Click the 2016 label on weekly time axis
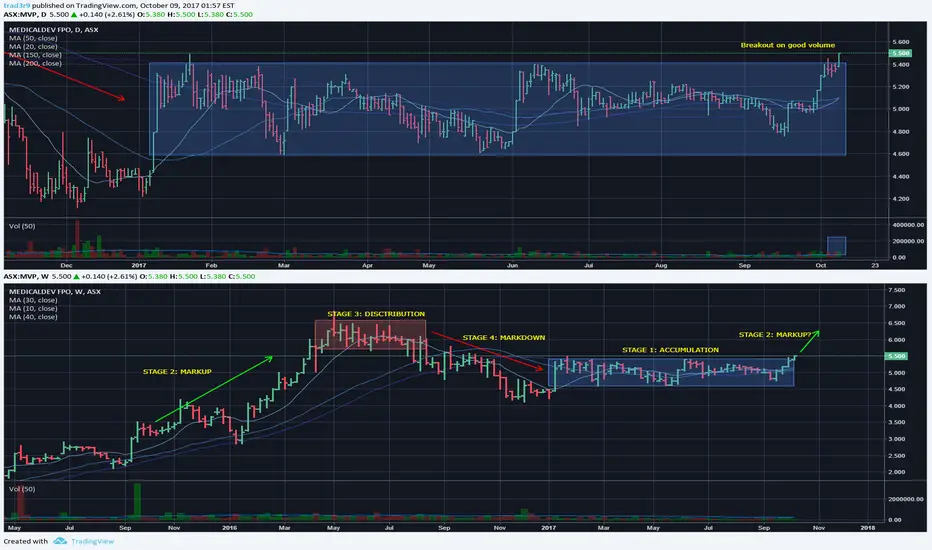Screen dimensions: 932x550 coord(229,528)
